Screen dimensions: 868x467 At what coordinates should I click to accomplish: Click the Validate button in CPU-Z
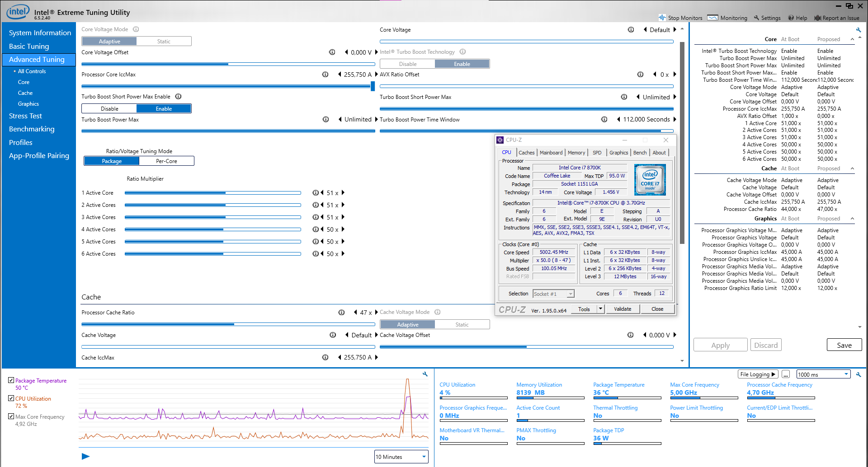pyautogui.click(x=623, y=309)
